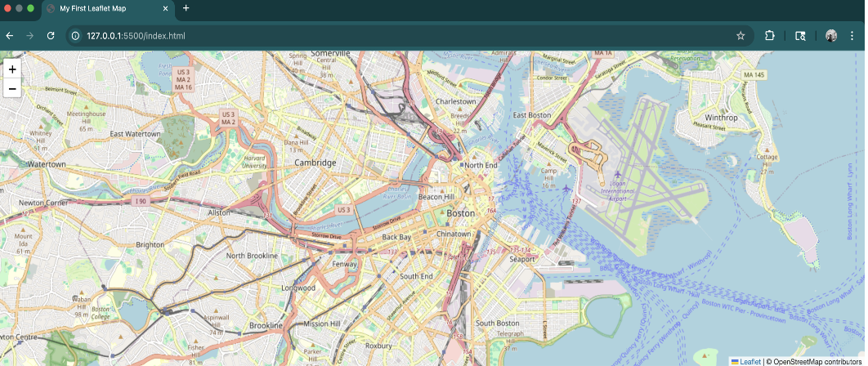Viewport: 868px width, 366px height.
Task: Open the Chrome profile avatar
Action: point(831,36)
